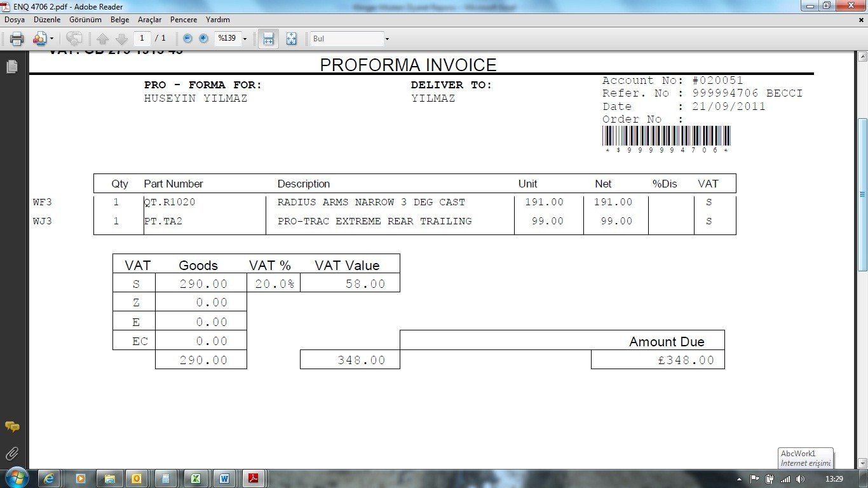Click the Adobe Reader taskbar button
868x488 pixels.
(x=254, y=478)
